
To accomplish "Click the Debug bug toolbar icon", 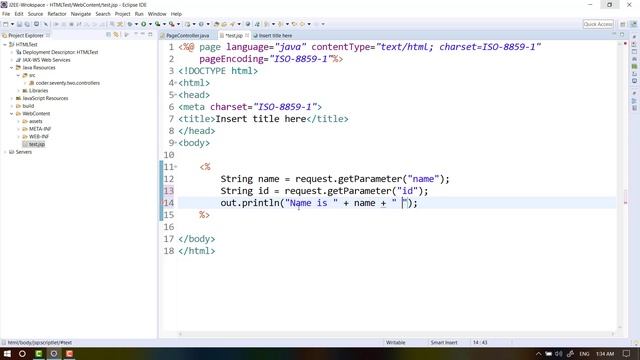I will tap(130, 24).
